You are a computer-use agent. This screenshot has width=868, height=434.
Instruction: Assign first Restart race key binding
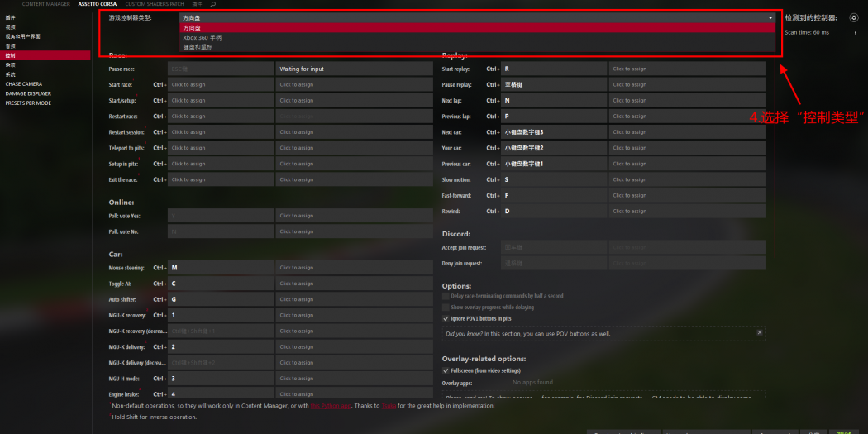[x=221, y=117]
